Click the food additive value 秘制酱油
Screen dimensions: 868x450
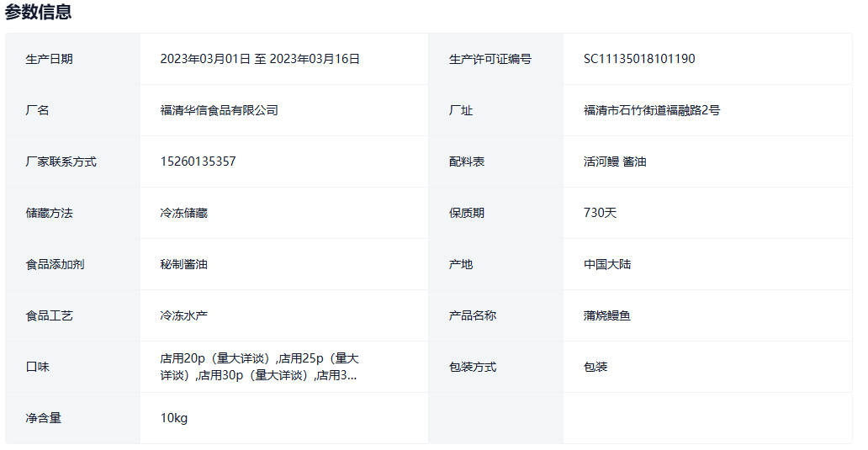pyautogui.click(x=183, y=264)
